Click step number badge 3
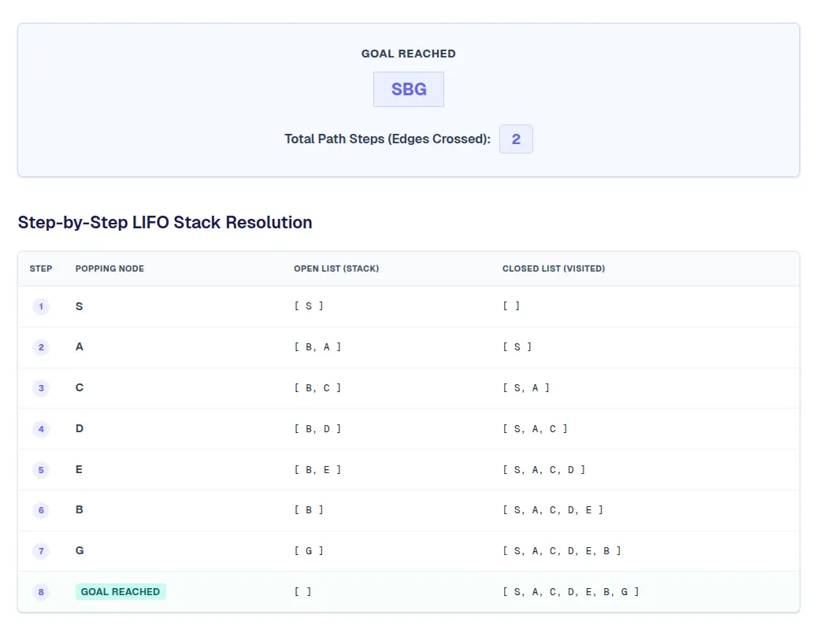Image resolution: width=834 pixels, height=644 pixels. click(x=41, y=388)
